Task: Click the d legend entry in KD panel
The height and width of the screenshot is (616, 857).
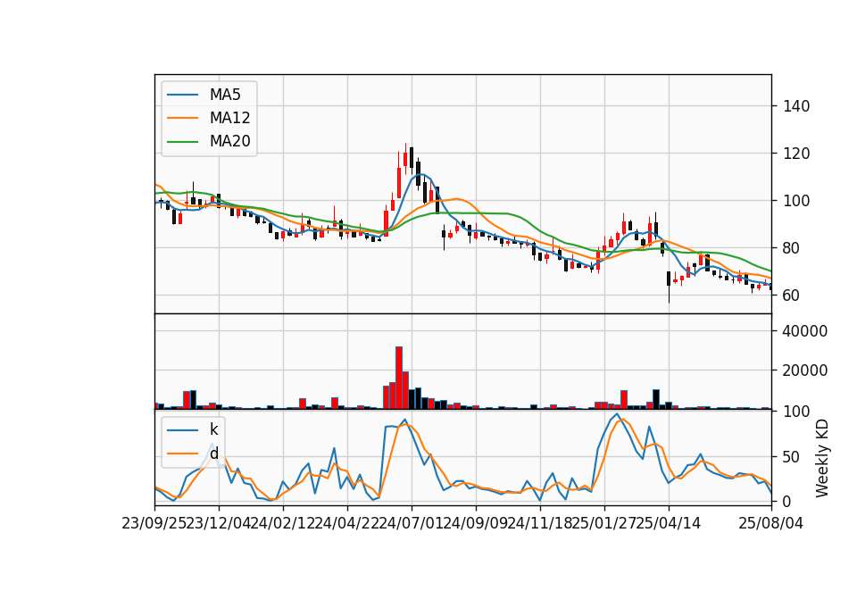Action: [193, 454]
